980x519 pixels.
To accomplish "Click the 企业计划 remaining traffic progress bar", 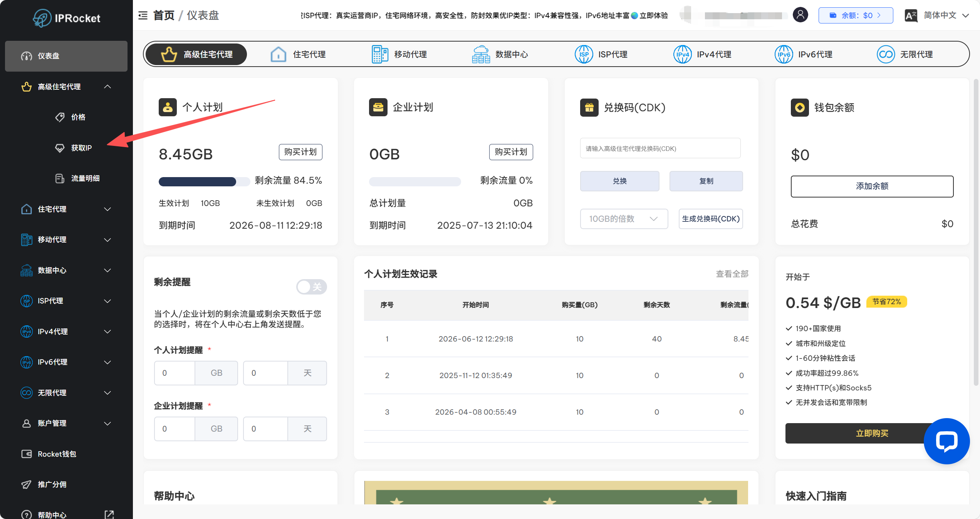I will click(415, 182).
